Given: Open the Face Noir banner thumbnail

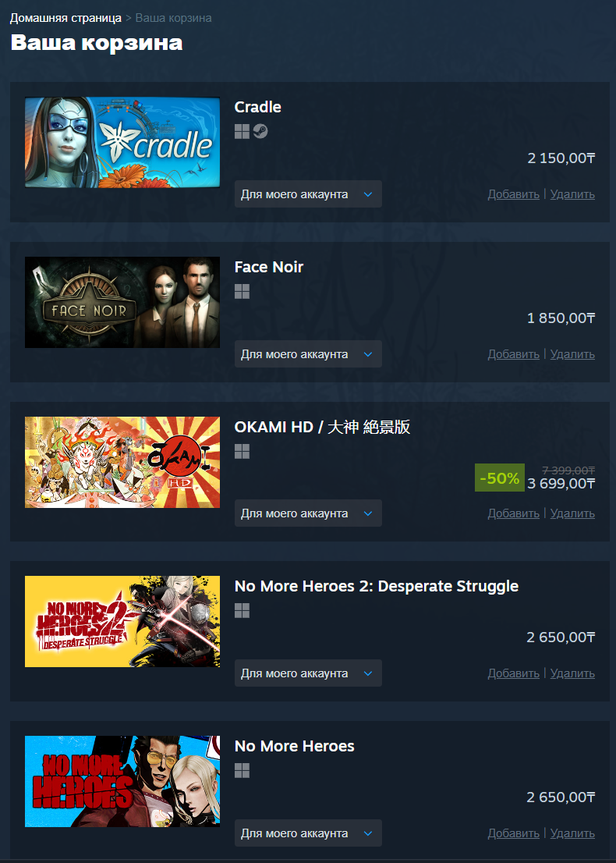Looking at the screenshot, I should [x=122, y=302].
